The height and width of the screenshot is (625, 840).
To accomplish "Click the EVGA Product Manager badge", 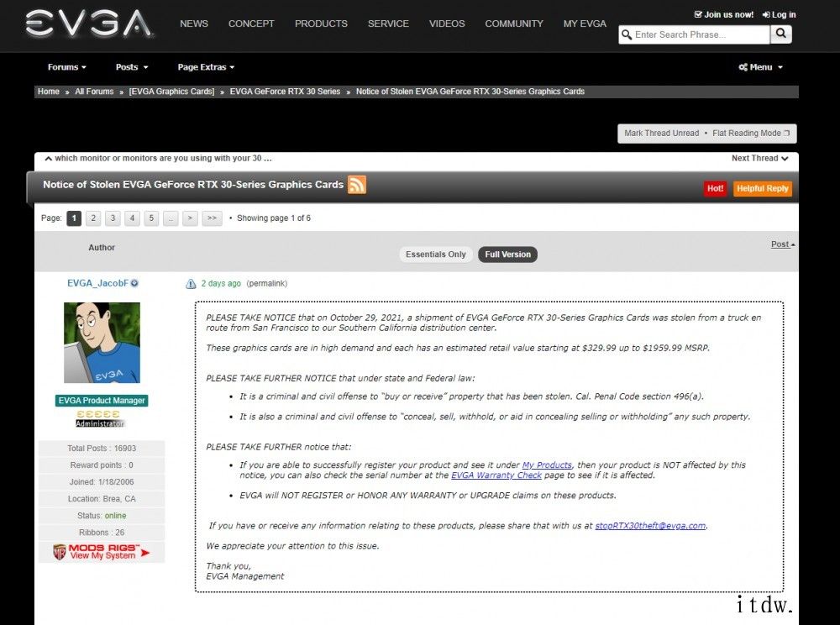I will point(102,401).
